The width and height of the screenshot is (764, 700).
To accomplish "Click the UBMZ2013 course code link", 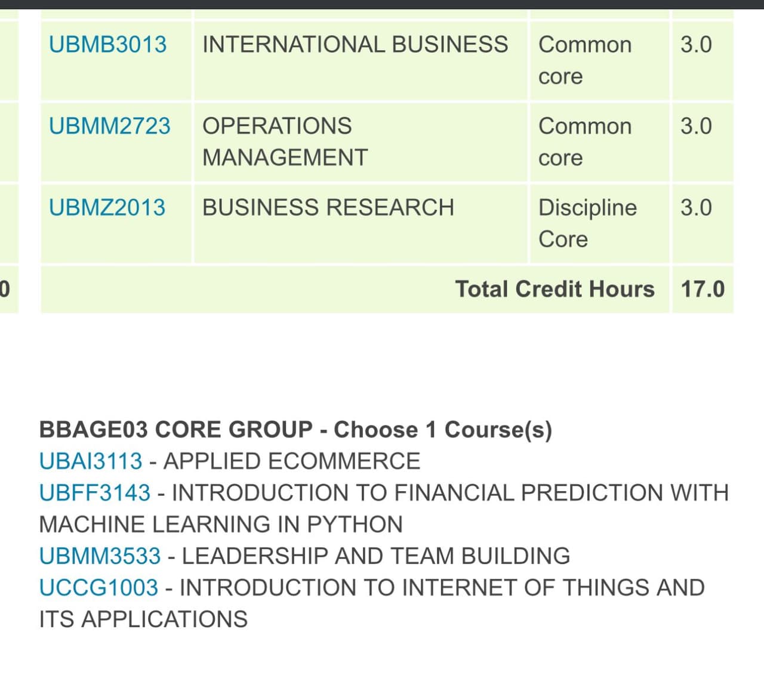I will coord(107,208).
